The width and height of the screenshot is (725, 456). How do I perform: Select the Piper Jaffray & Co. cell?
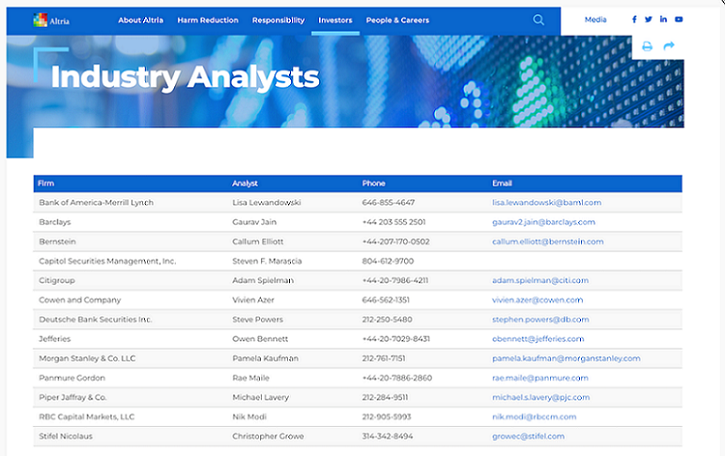tap(73, 397)
